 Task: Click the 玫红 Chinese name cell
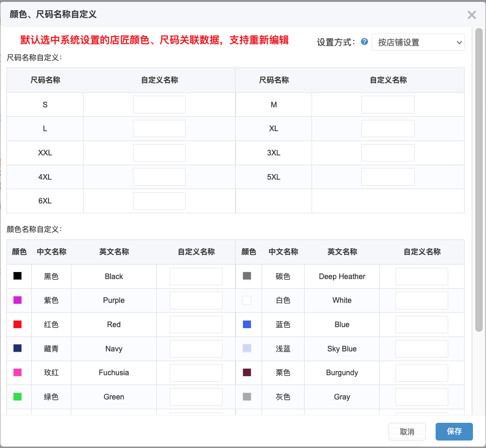(x=51, y=373)
